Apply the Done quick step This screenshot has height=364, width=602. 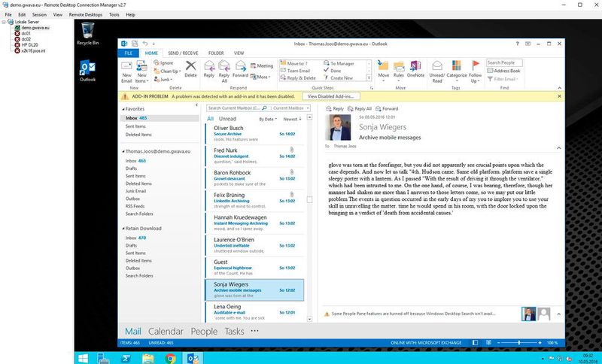[332, 71]
